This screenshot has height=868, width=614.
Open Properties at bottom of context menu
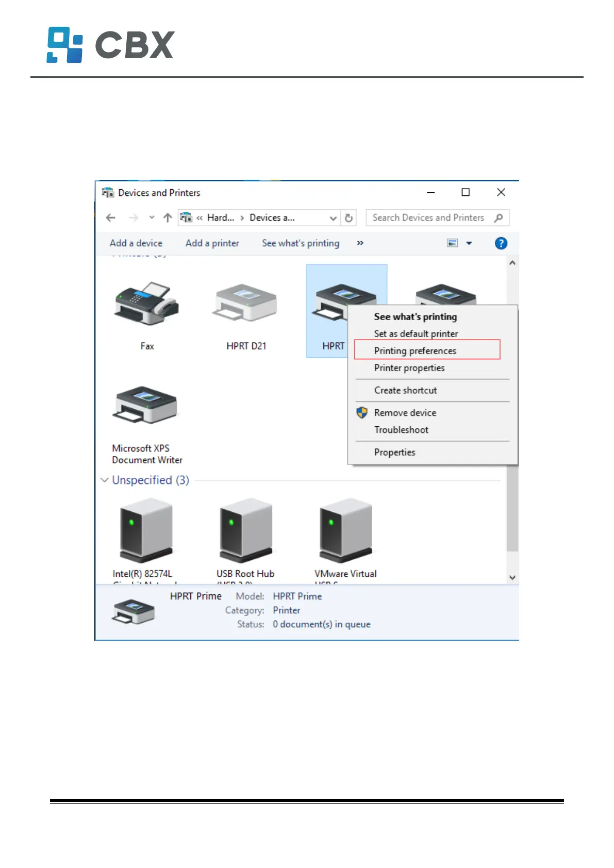(395, 452)
